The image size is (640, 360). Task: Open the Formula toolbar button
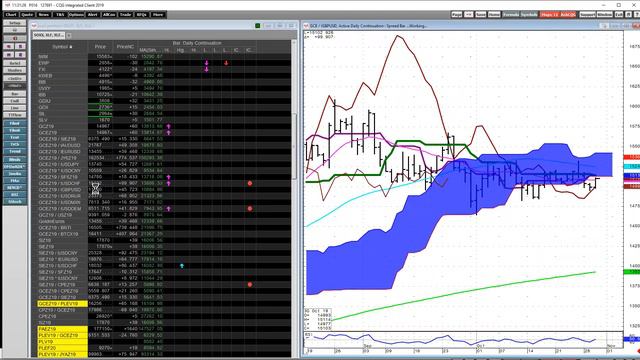pos(511,15)
